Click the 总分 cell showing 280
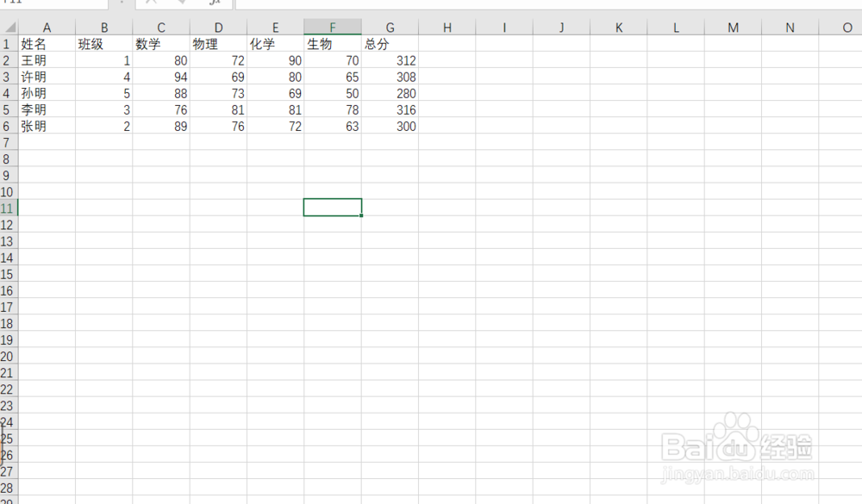 click(390, 93)
